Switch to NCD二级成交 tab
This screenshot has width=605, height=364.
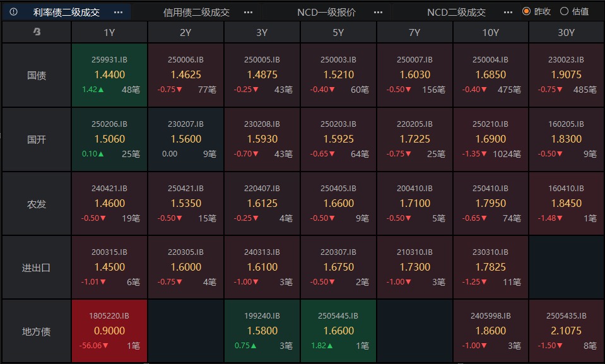(x=457, y=13)
